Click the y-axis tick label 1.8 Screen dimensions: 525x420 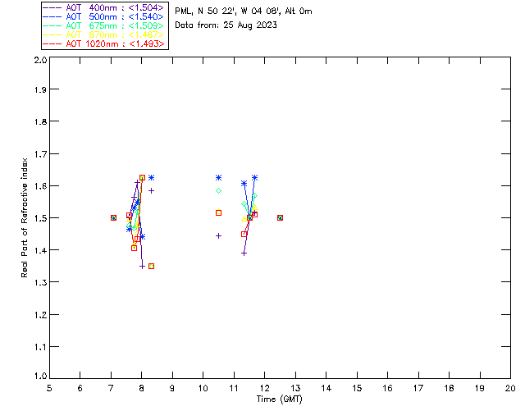40,121
